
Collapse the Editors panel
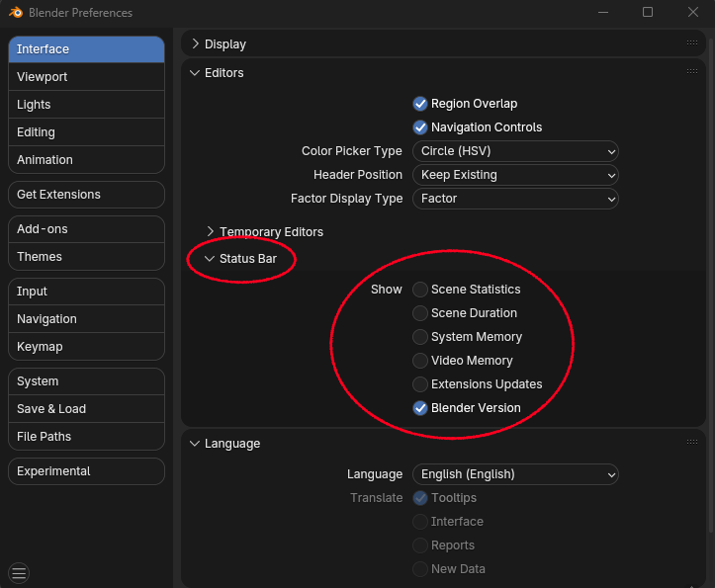(195, 73)
